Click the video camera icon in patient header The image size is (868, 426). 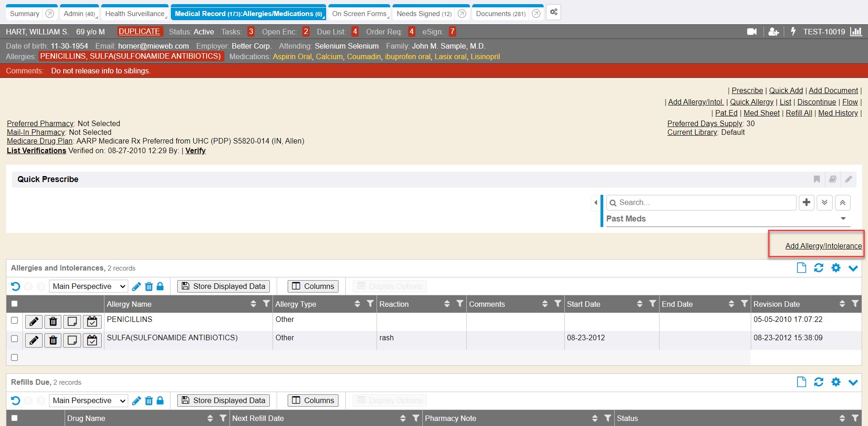752,32
